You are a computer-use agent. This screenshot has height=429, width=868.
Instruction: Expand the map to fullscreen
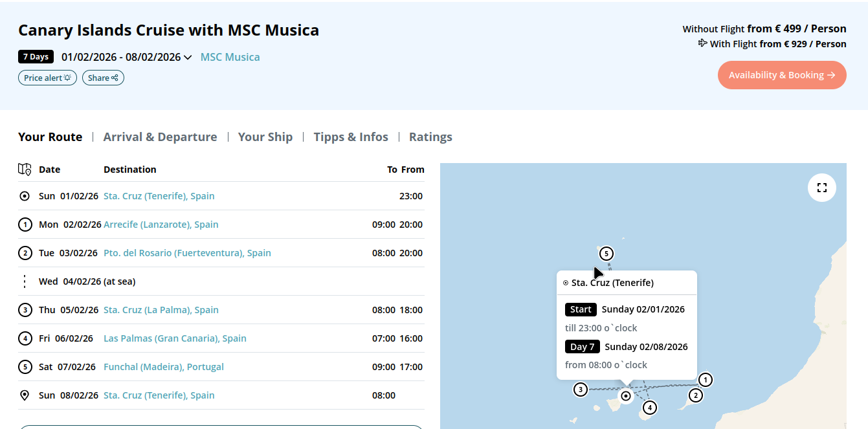coord(822,188)
